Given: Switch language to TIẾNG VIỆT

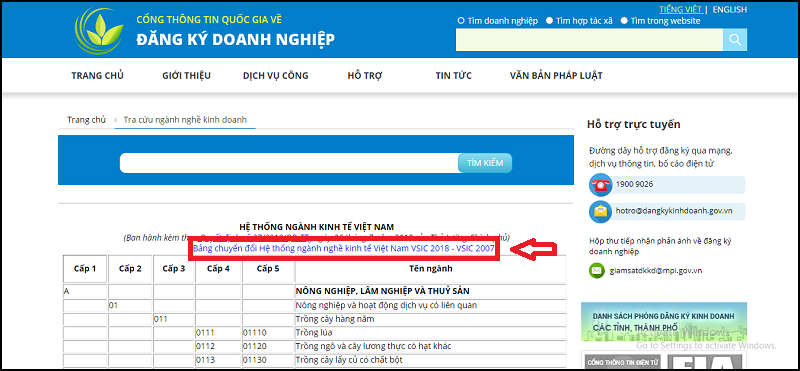Looking at the screenshot, I should click(x=681, y=9).
